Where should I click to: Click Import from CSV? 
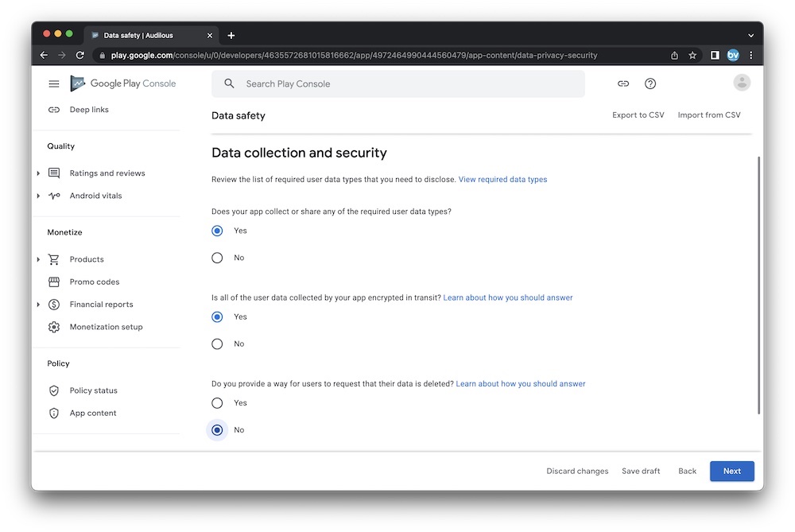pyautogui.click(x=709, y=115)
